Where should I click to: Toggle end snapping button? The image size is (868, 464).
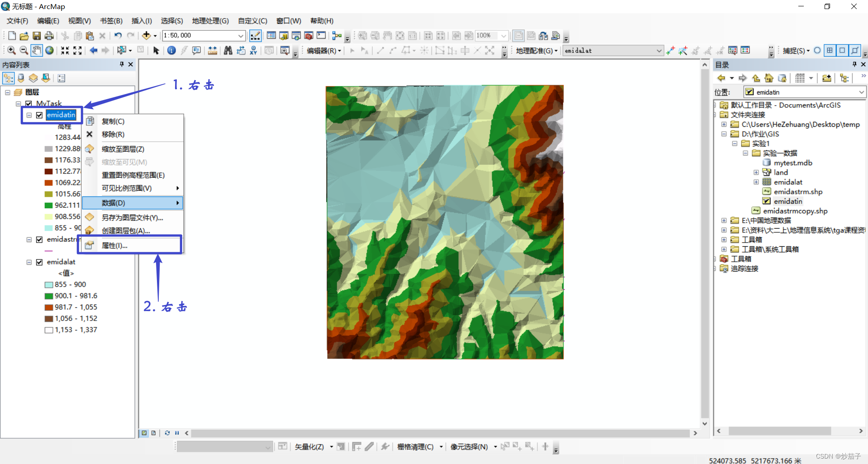(830, 50)
